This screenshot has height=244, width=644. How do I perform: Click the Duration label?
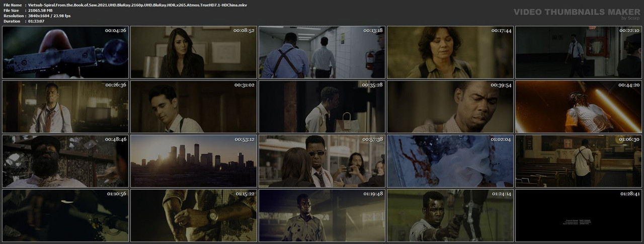pyautogui.click(x=12, y=21)
